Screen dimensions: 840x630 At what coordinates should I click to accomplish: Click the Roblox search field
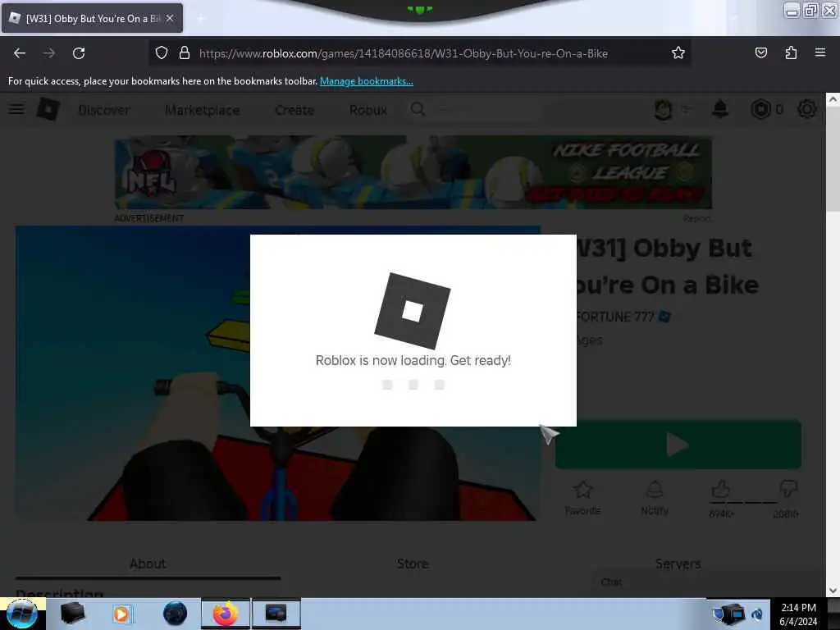[x=474, y=110]
